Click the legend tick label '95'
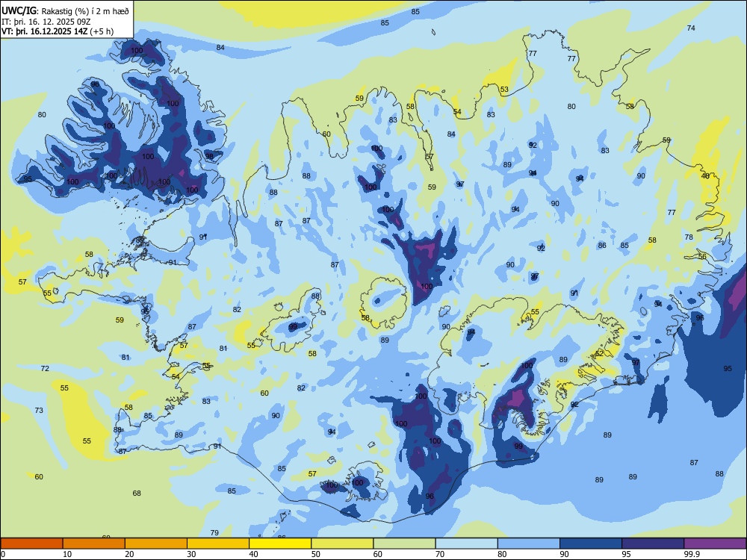The height and width of the screenshot is (560, 747). 627,554
